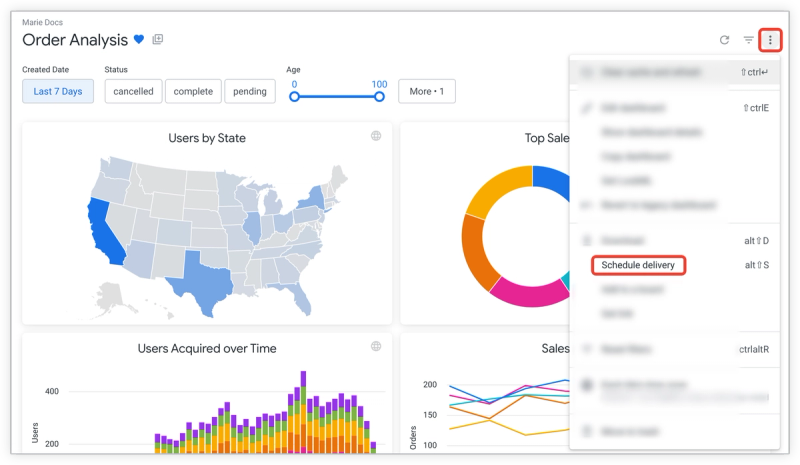
Task: Click the reload data refresh icon
Action: coord(724,40)
